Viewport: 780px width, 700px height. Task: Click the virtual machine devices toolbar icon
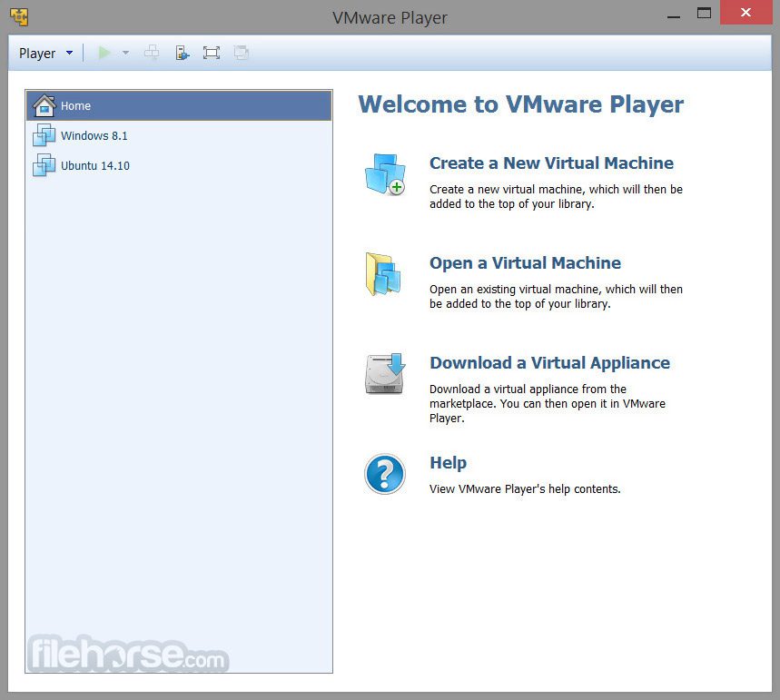tap(182, 52)
